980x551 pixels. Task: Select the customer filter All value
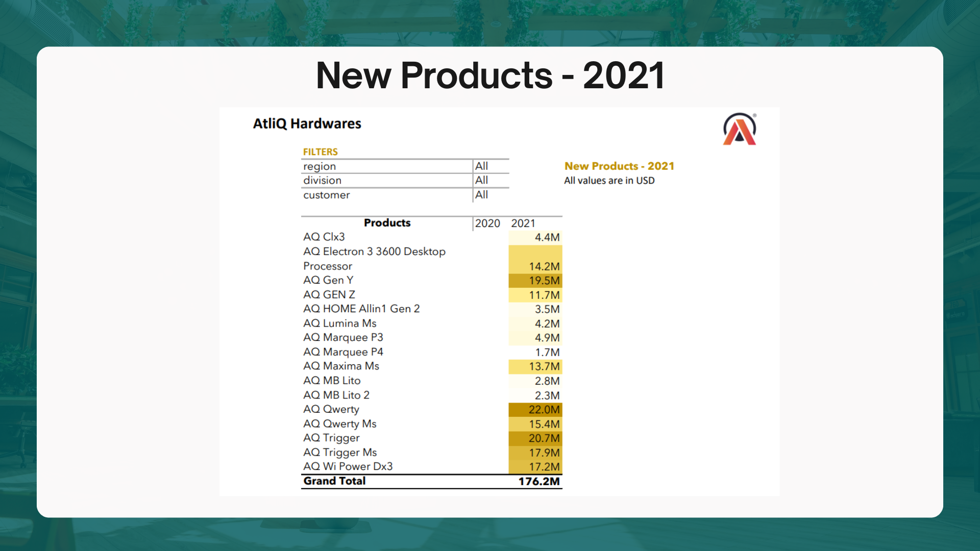pos(481,195)
